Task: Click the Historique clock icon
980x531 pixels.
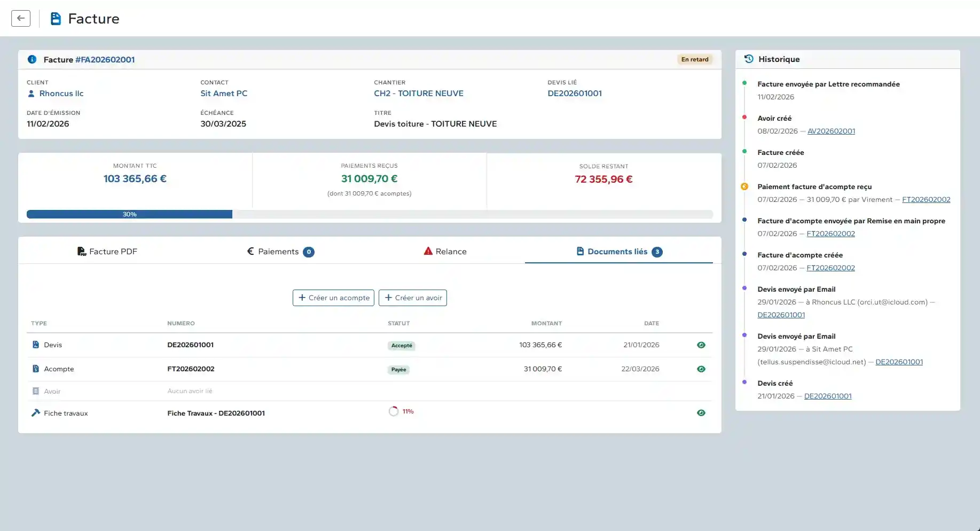Action: (x=749, y=59)
